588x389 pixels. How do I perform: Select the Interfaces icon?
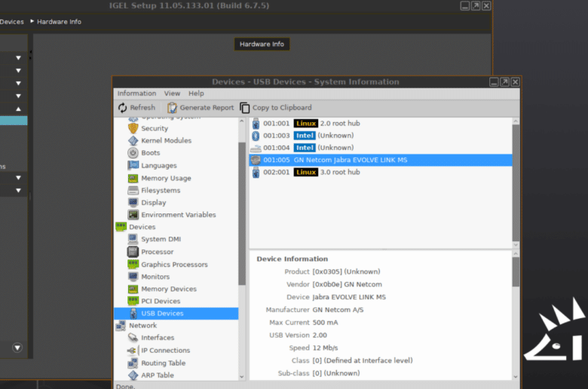[x=133, y=338]
